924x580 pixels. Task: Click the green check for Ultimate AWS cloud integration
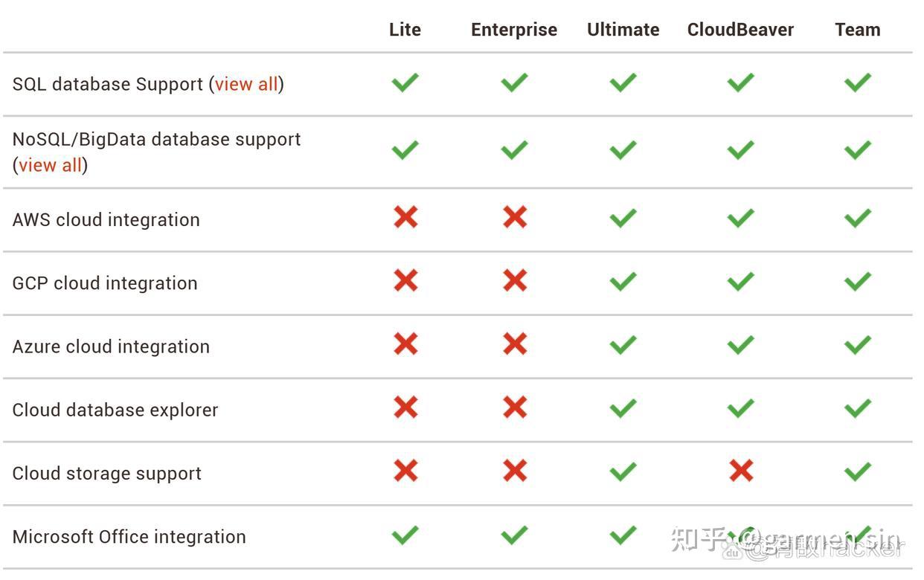623,217
